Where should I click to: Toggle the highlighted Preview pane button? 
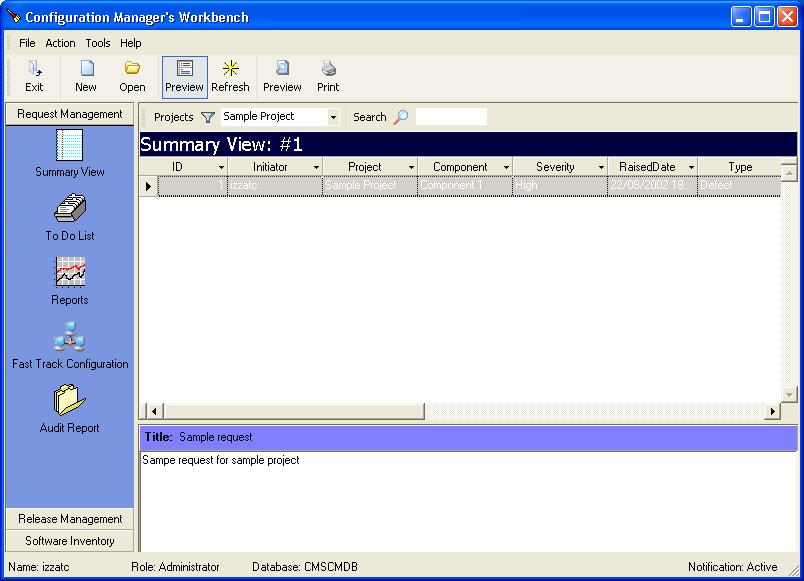(185, 77)
